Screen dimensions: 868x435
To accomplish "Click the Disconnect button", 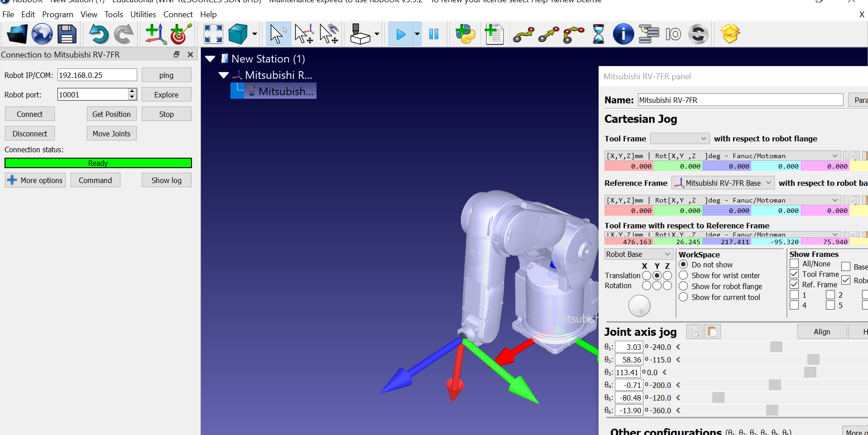I will pyautogui.click(x=30, y=134).
